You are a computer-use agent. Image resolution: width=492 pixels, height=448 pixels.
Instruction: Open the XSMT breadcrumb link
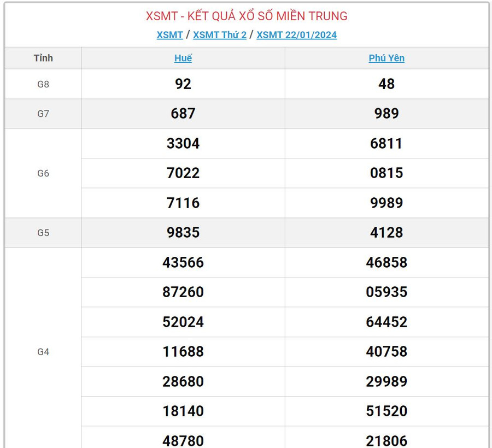169,35
